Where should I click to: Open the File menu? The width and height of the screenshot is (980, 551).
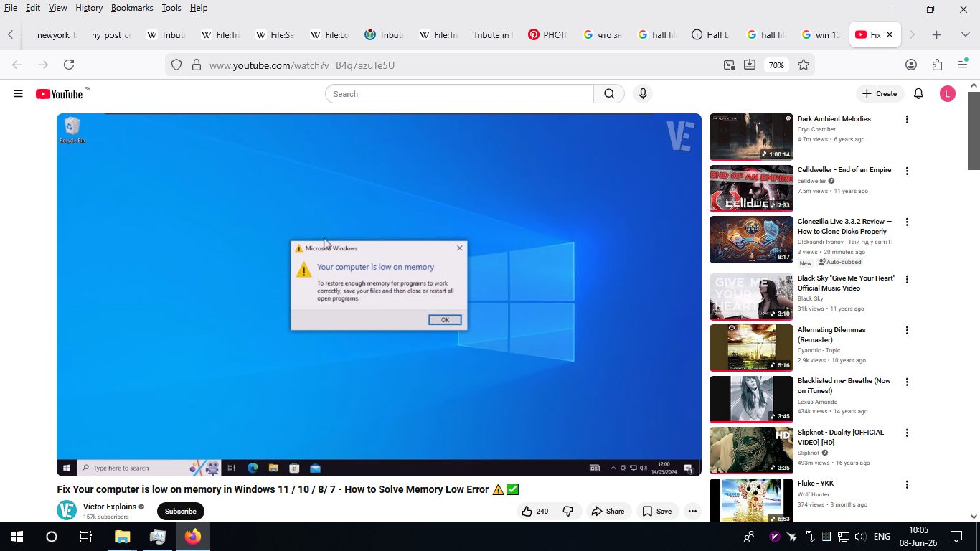11,8
